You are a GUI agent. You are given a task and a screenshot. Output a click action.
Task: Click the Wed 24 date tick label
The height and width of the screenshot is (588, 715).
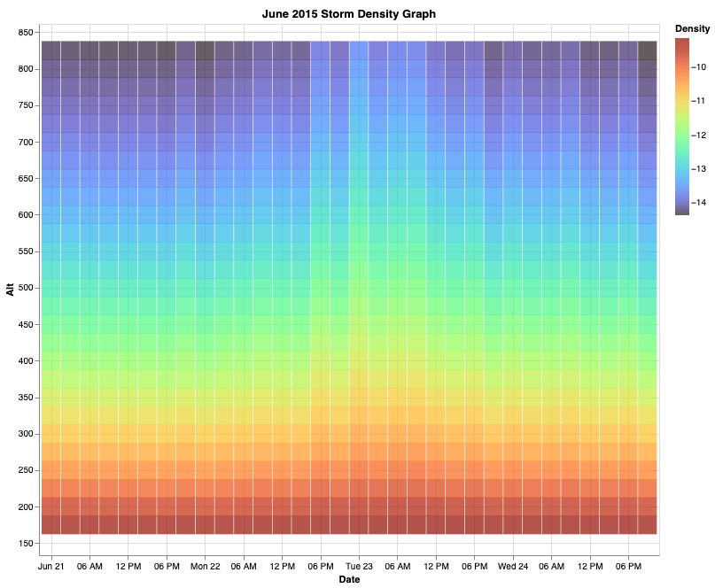pyautogui.click(x=513, y=566)
